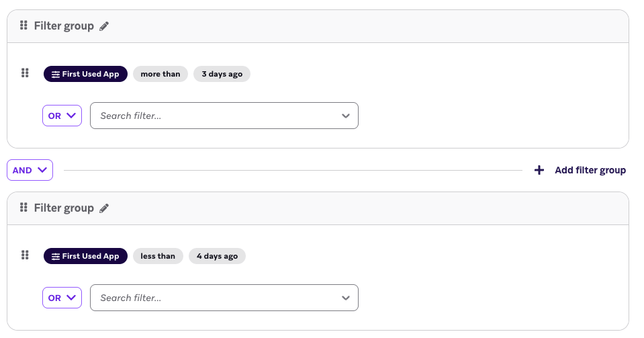Click the drag handle beside the "more than" filter row

(25, 73)
